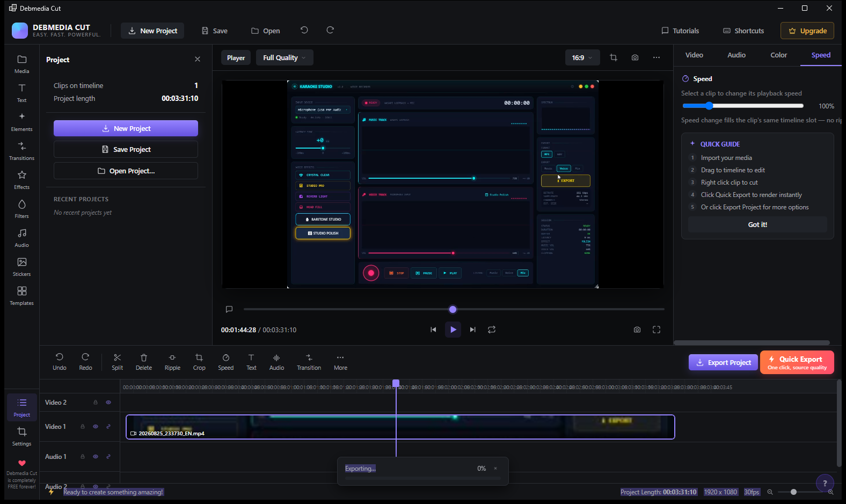Open Settings in the sidebar
This screenshot has height=504, width=846.
(x=21, y=436)
